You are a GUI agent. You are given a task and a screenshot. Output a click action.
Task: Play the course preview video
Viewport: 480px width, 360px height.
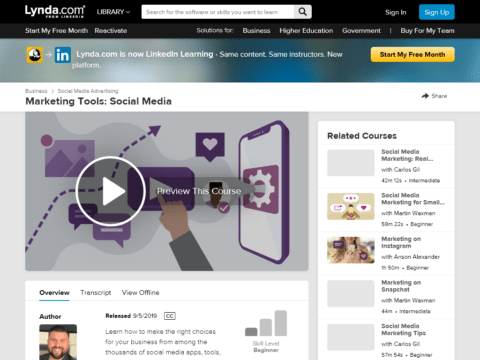point(111,191)
